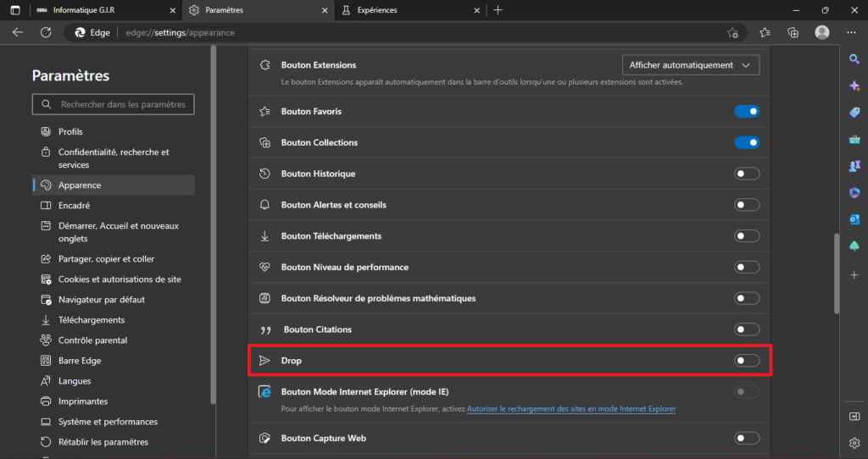
Task: Enable the Bouton Historique toggle
Action: pyautogui.click(x=747, y=174)
